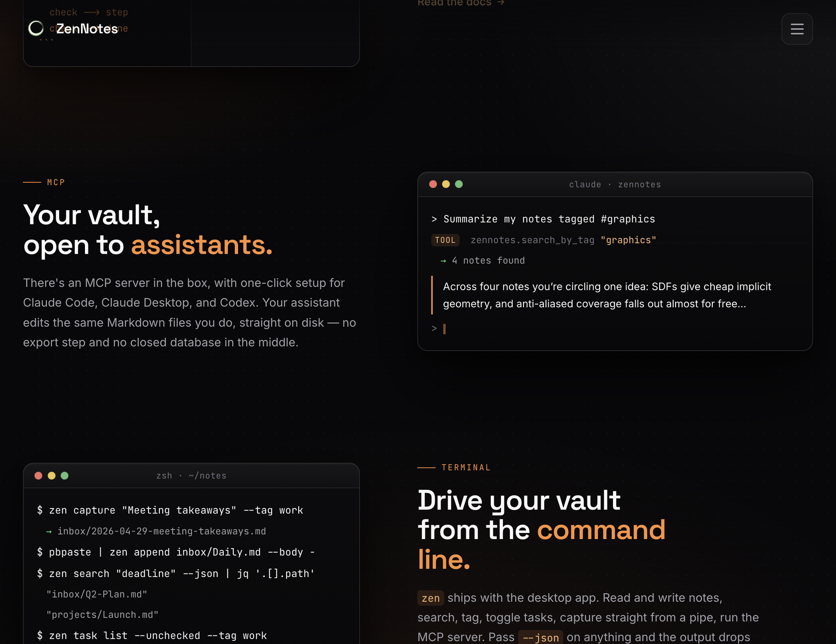The height and width of the screenshot is (644, 836).
Task: Click the inline 'zen' code chip
Action: click(x=431, y=598)
